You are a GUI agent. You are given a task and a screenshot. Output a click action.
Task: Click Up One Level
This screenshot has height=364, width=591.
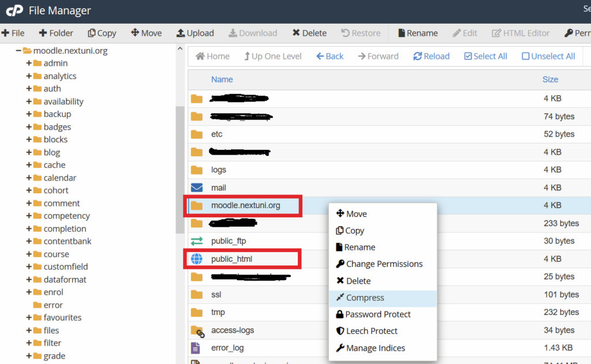[x=272, y=56]
